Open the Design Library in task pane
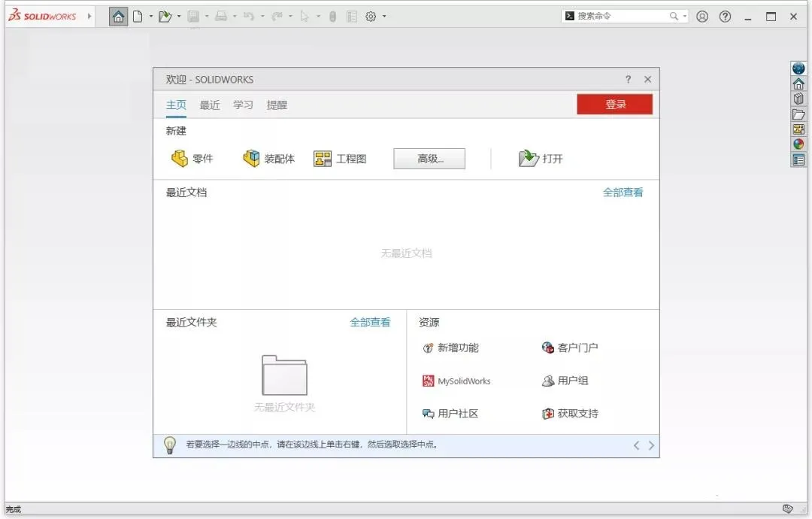The height and width of the screenshot is (519, 812). (798, 99)
